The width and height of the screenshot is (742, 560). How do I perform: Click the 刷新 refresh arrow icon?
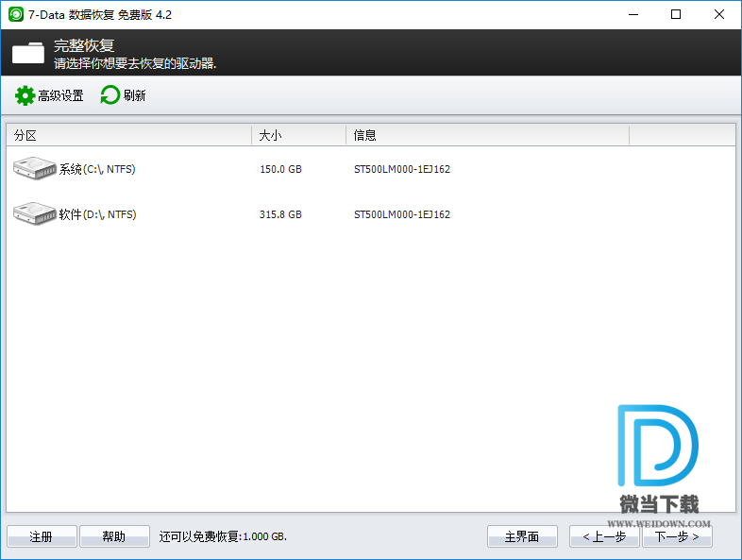110,95
